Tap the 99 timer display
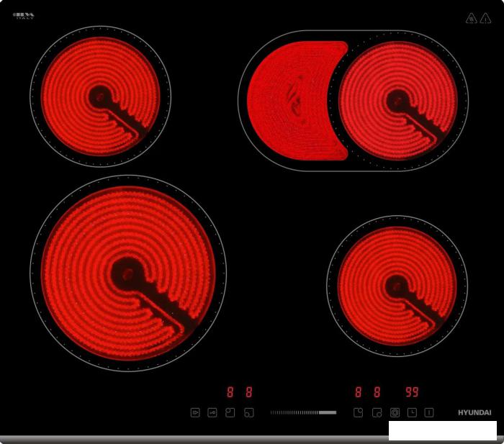Screen dimensions: 504x444 tap(412, 392)
